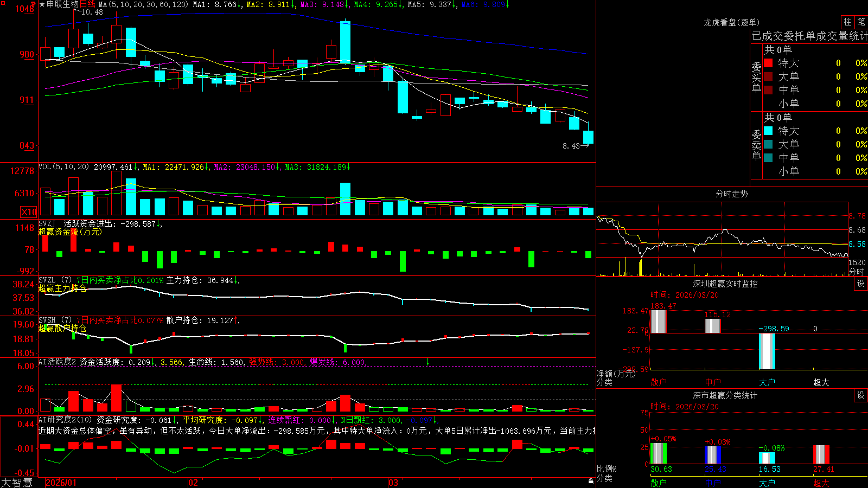This screenshot has height=488, width=868.
Task: Click the 平均研究度: -0.097 label
Action: pyautogui.click(x=220, y=420)
